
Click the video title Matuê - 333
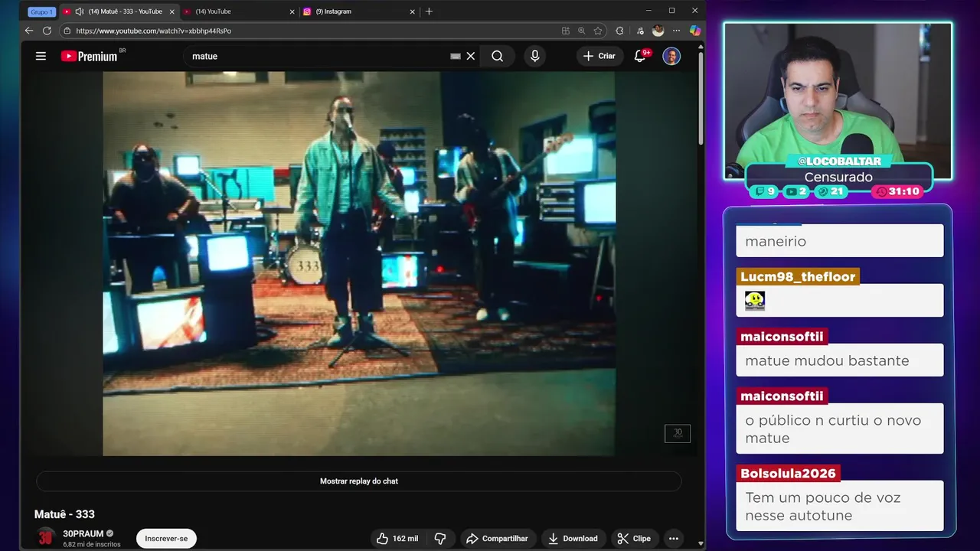point(64,514)
